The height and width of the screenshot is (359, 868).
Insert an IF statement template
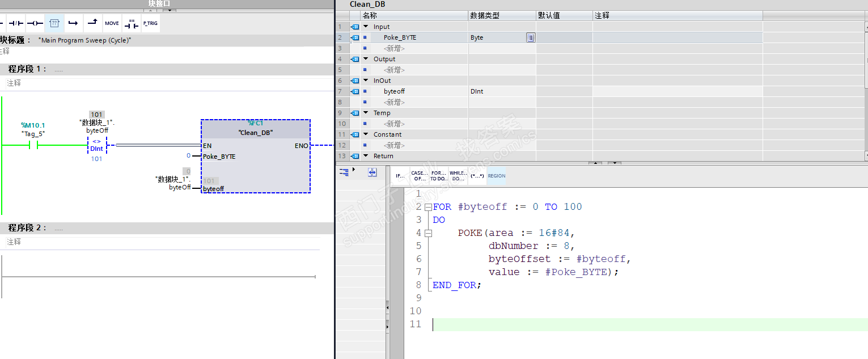400,176
